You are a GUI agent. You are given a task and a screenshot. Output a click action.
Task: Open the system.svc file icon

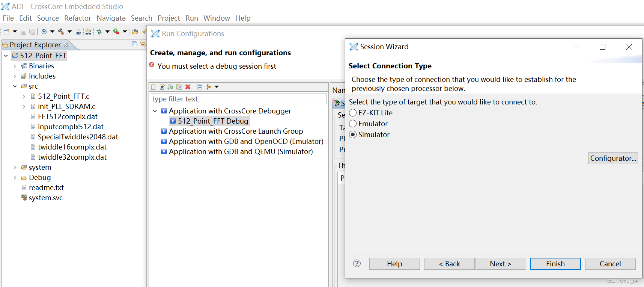pyautogui.click(x=24, y=198)
